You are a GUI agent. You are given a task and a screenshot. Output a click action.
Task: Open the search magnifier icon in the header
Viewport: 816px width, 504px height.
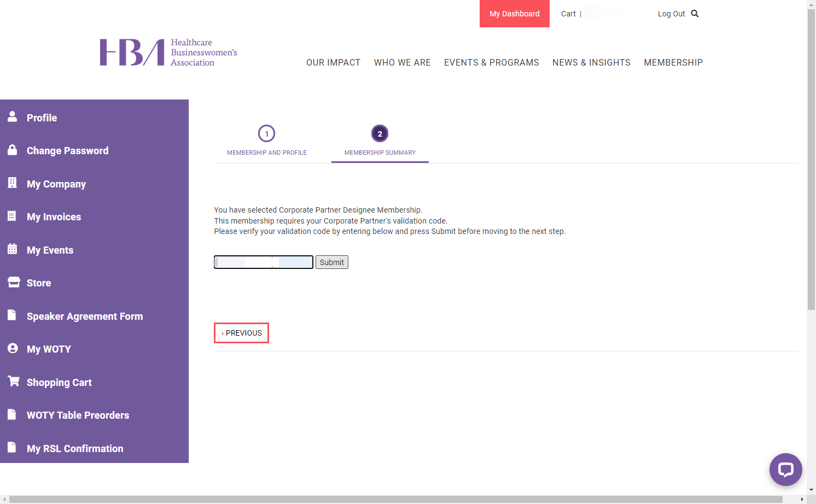click(695, 14)
